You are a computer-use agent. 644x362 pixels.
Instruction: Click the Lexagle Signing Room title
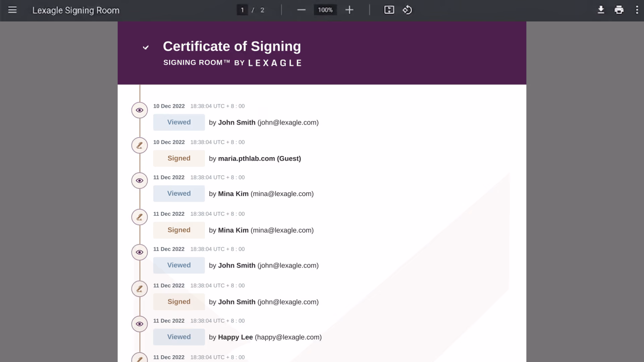coord(76,10)
